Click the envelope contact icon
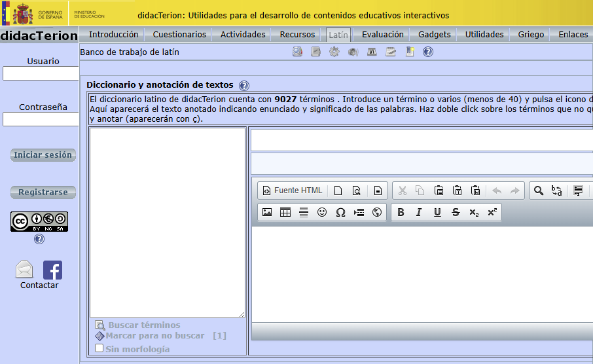 (24, 270)
